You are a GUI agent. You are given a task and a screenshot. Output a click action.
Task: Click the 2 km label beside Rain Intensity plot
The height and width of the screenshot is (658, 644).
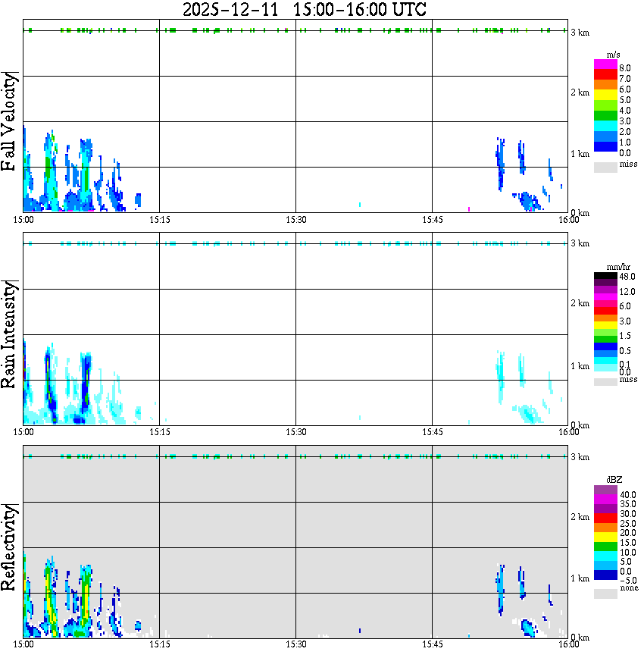[x=580, y=303]
